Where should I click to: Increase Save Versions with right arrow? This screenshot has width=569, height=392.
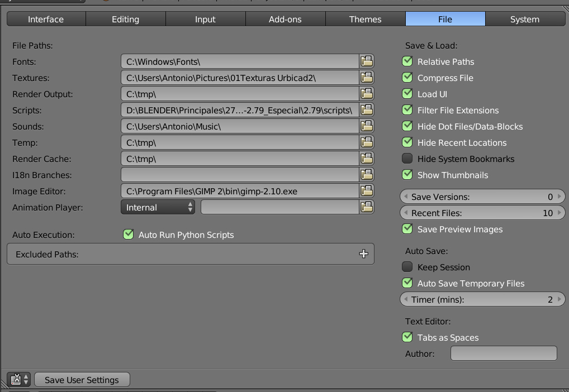point(561,197)
